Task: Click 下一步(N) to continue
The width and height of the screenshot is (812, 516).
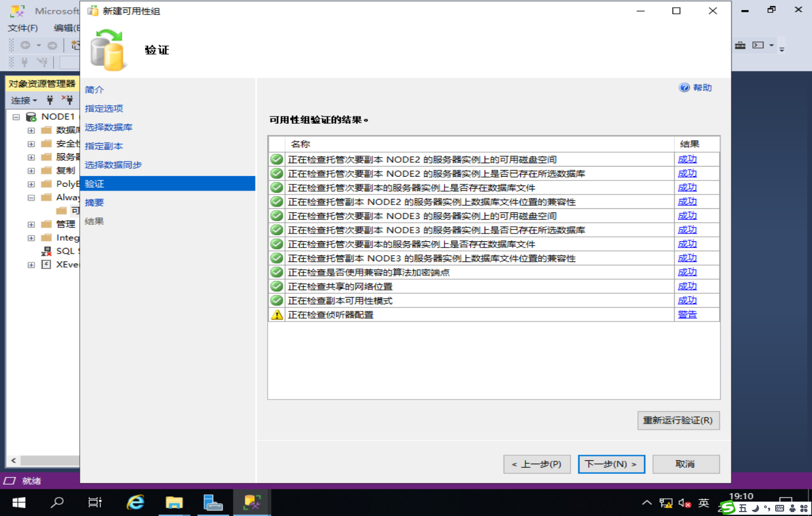Action: (611, 464)
